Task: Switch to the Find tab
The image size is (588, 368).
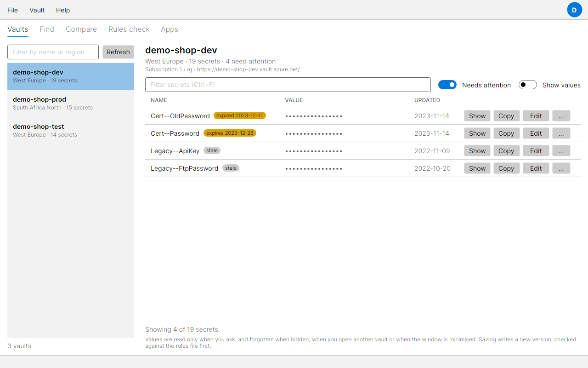Action: click(47, 29)
